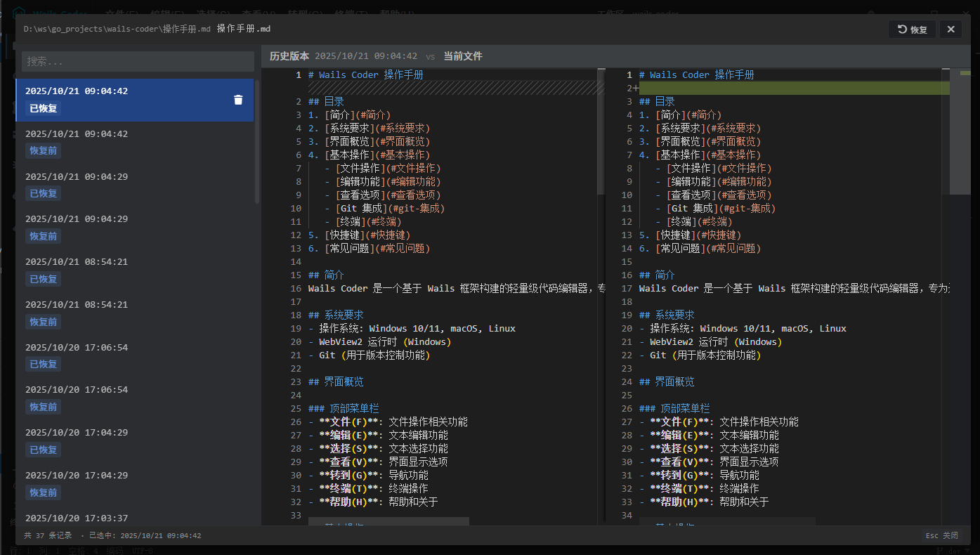Pick the 17:06:54 record tagged 已恢复

click(135, 356)
